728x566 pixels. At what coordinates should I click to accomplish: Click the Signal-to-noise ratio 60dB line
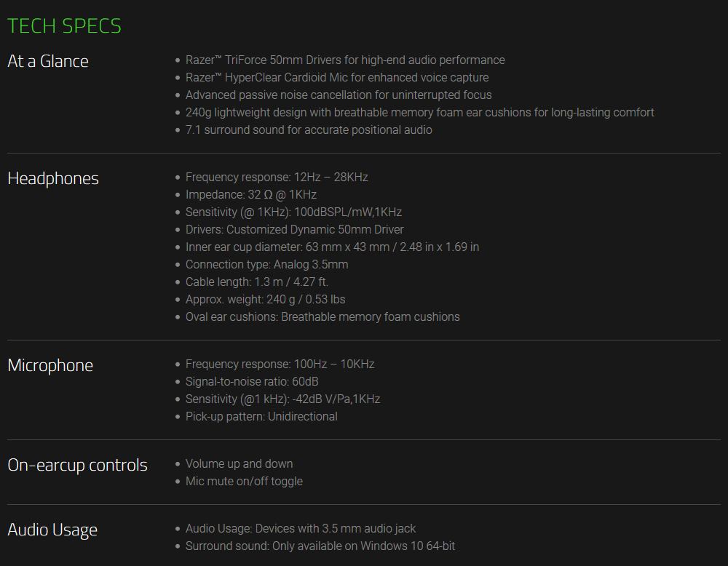252,382
